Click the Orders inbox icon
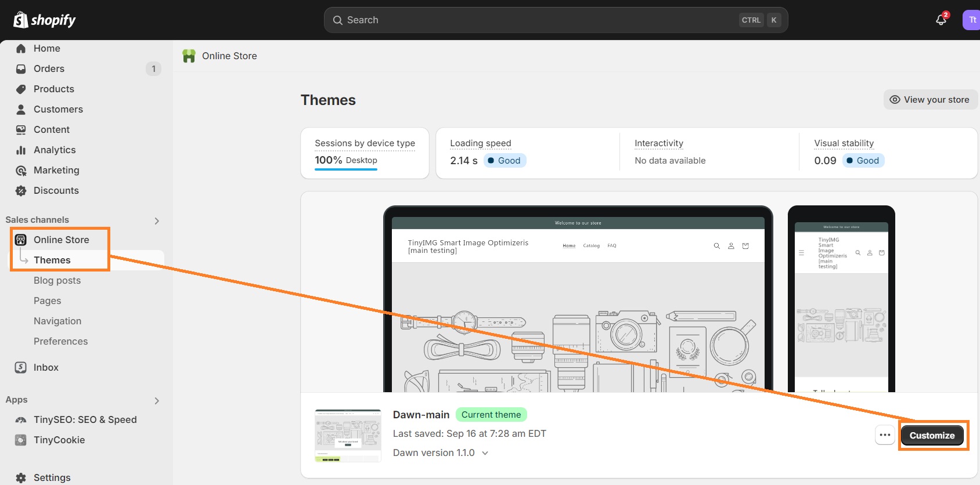Viewport: 980px width, 485px height. coord(21,68)
